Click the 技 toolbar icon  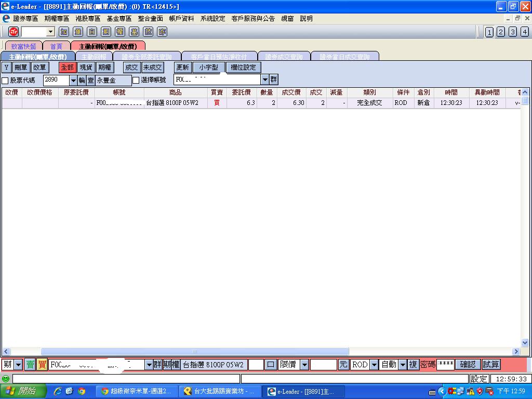pos(148,32)
